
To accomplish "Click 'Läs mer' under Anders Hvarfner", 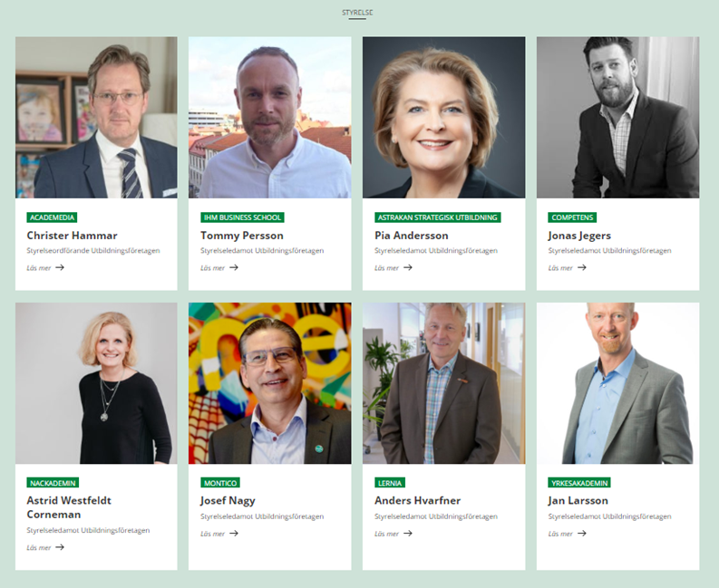I will point(386,534).
